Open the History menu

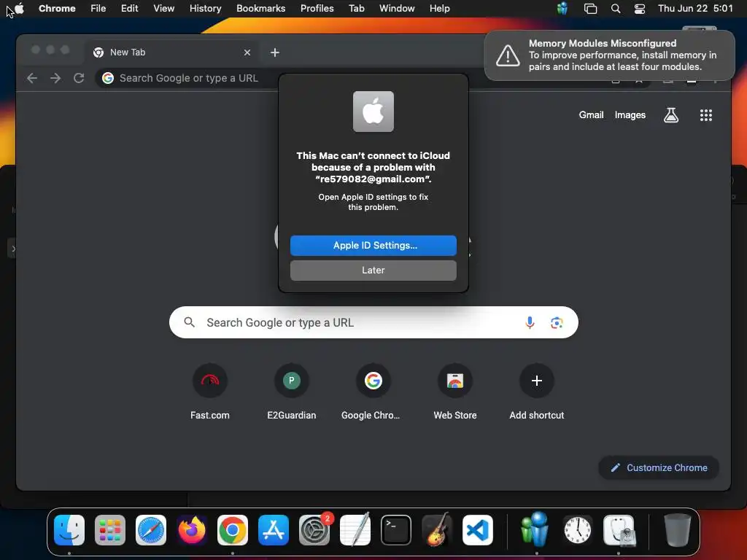205,9
